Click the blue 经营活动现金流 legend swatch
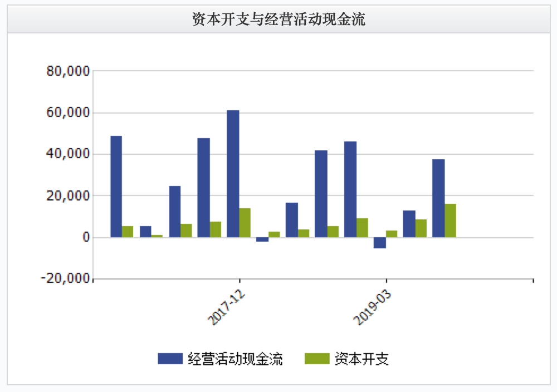Screen dimensions: 557x392 pyautogui.click(x=170, y=359)
